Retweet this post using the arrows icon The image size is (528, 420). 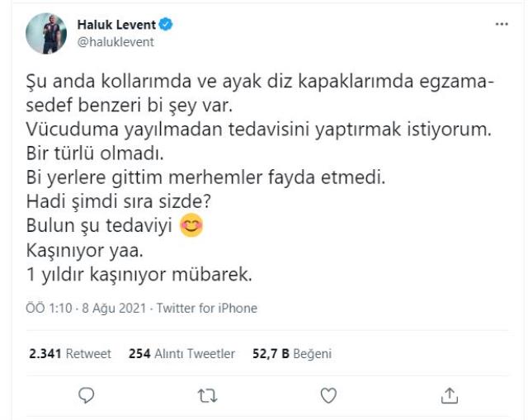click(x=207, y=396)
